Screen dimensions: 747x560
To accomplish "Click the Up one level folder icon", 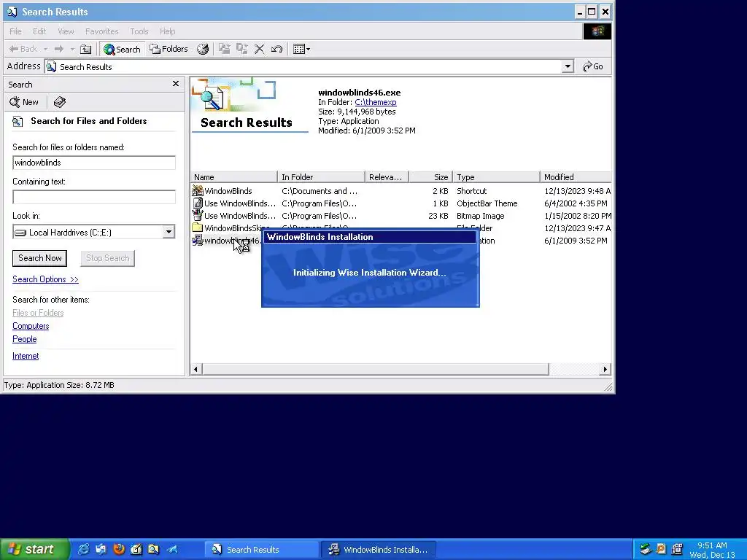I will point(86,49).
